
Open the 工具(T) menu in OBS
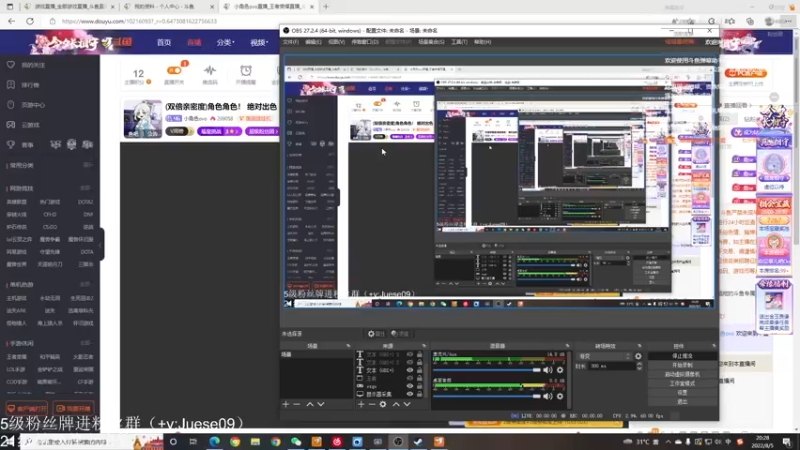point(459,42)
